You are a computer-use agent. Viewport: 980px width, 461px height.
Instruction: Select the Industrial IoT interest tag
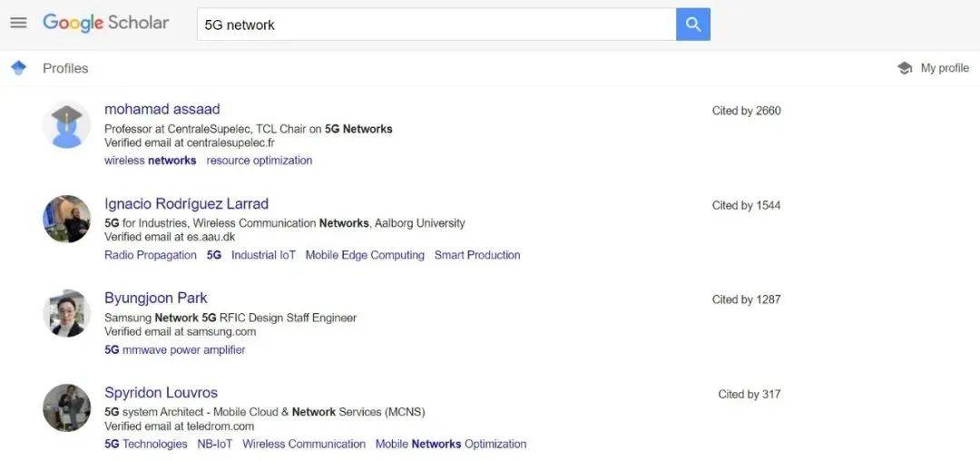(x=263, y=255)
